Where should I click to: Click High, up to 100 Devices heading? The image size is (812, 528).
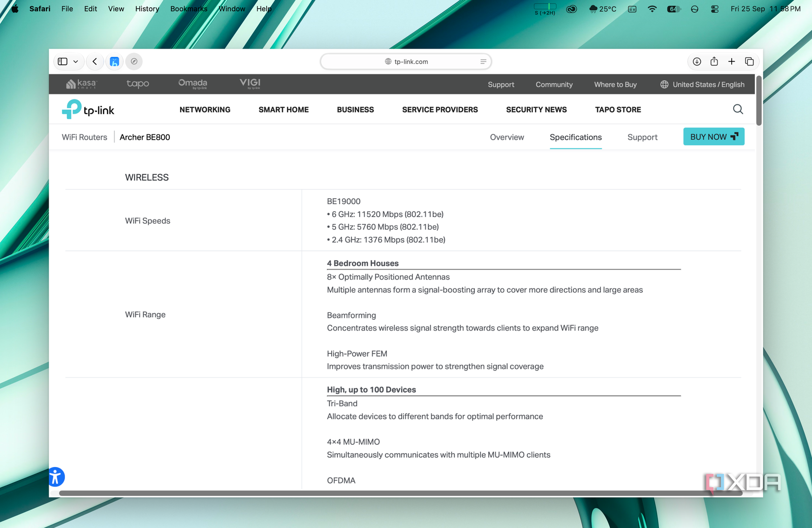click(x=372, y=390)
